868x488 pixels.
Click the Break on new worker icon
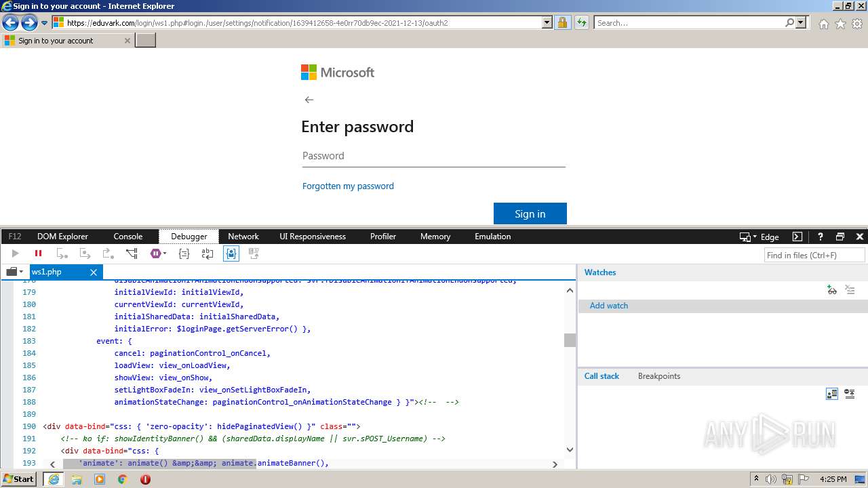point(132,253)
